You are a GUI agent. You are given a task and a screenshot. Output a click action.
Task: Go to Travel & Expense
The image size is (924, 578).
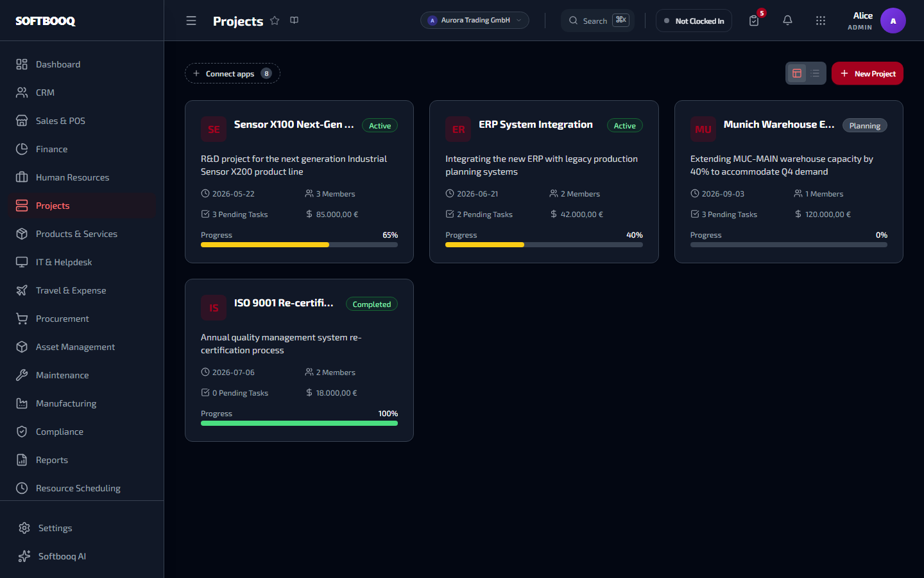click(x=82, y=290)
